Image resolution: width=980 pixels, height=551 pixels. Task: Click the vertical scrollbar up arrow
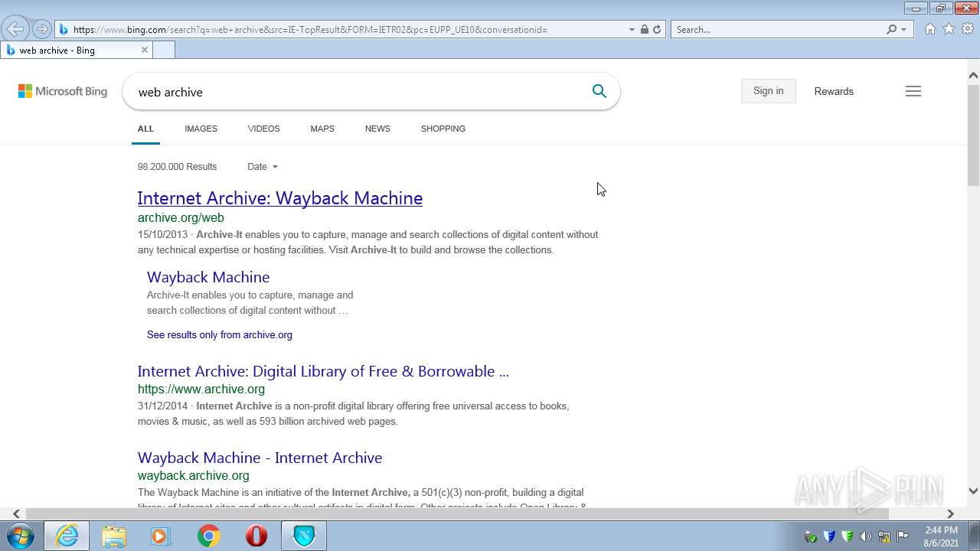(973, 75)
